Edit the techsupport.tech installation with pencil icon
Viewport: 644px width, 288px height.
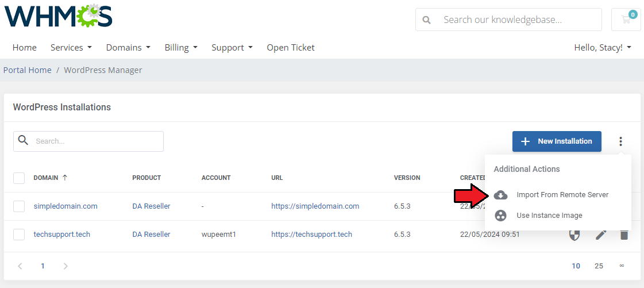point(601,235)
